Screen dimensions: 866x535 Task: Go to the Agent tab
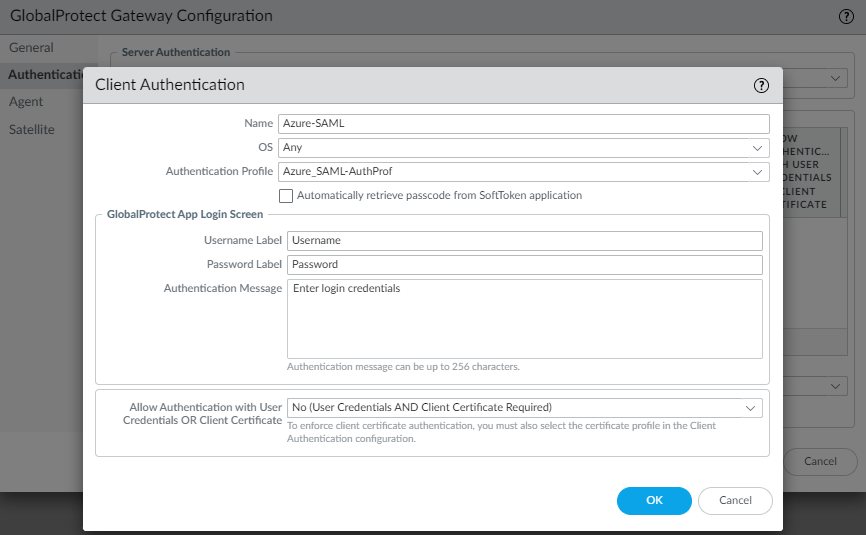point(26,102)
